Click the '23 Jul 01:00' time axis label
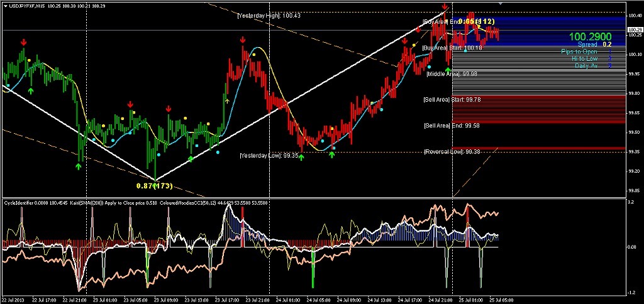Viewport: 644px width, 304px height. 106,300
